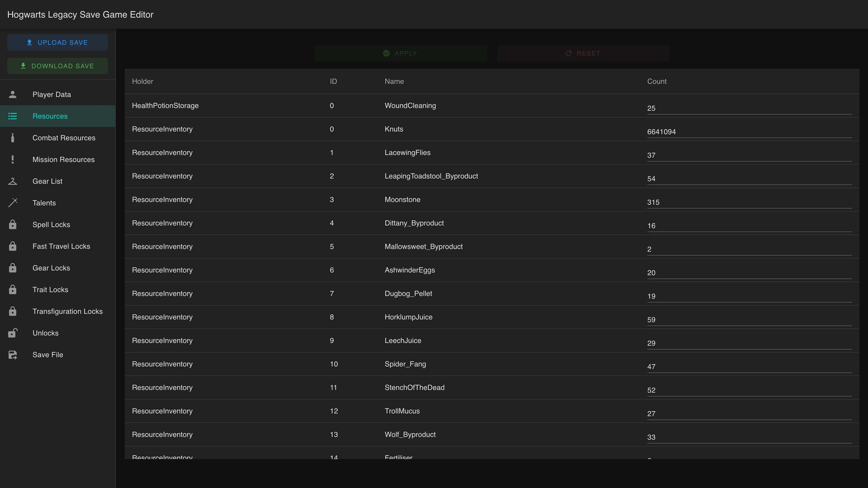Image resolution: width=868 pixels, height=488 pixels.
Task: Select Gear Locks in sidebar
Action: (x=58, y=268)
